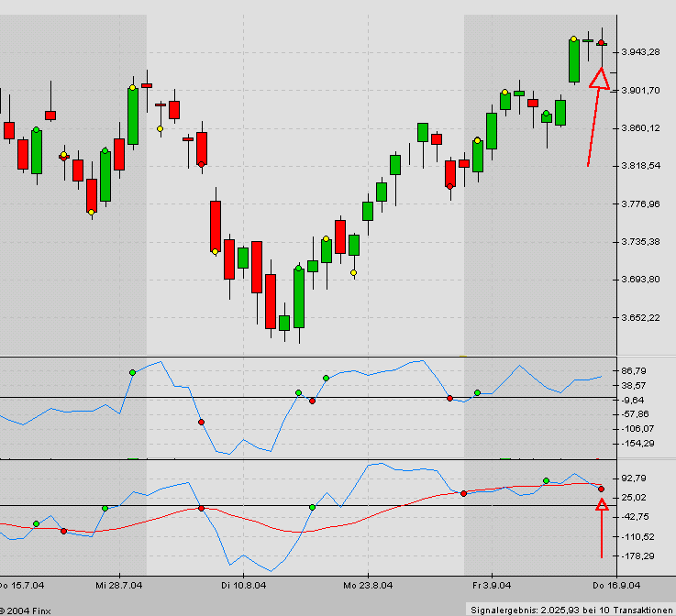Click leftmost red dot in bottom indicator panel
The height and width of the screenshot is (616, 676).
63,531
